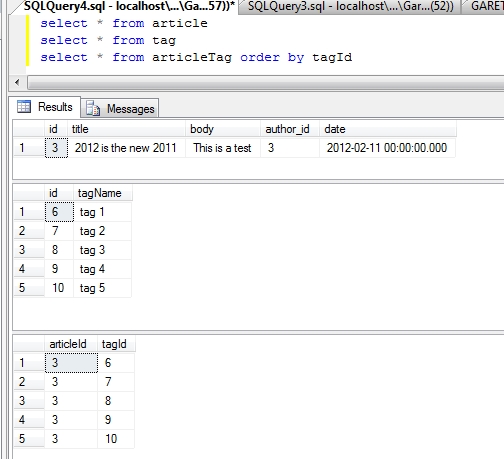
Task: Select the articleId column header
Action: [x=71, y=344]
